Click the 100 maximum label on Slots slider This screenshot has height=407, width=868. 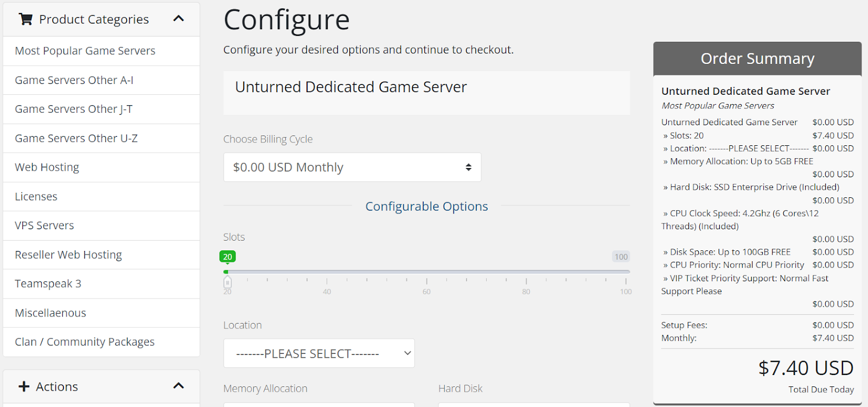pos(621,257)
